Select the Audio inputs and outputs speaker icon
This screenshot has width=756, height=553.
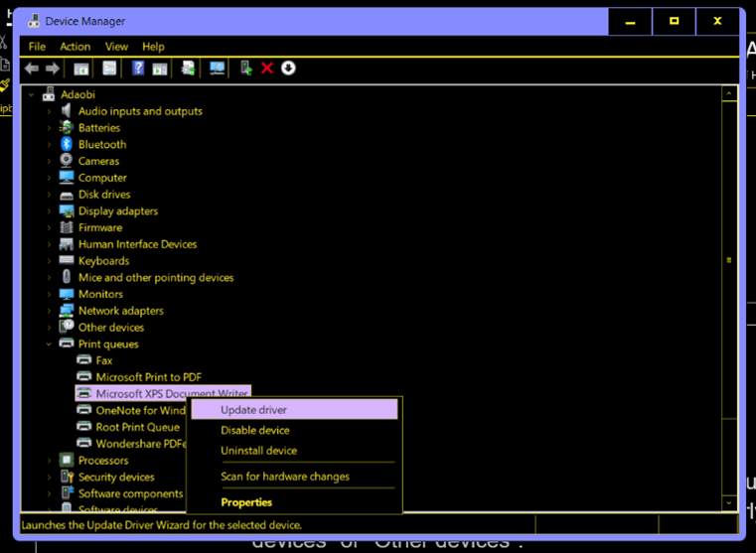66,111
